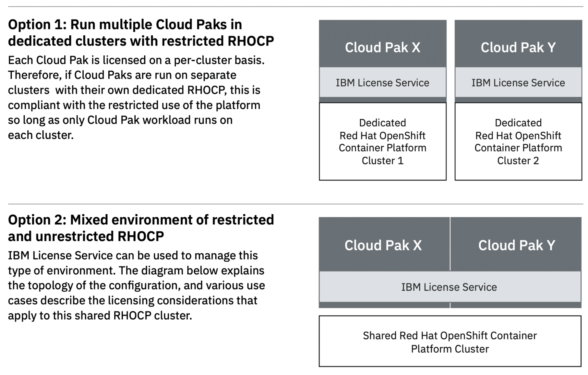Select the shared IBM License Service bar in Option 2
This screenshot has height=375, width=588.
450,287
